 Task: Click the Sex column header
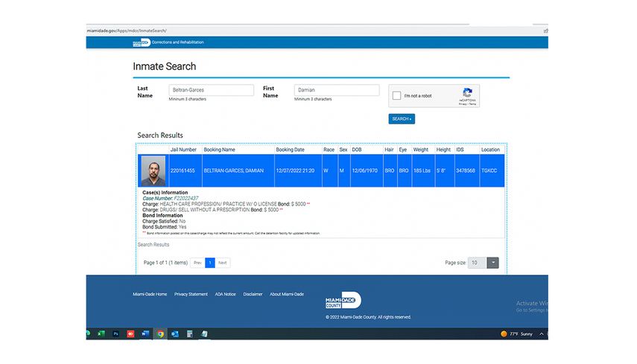click(343, 150)
